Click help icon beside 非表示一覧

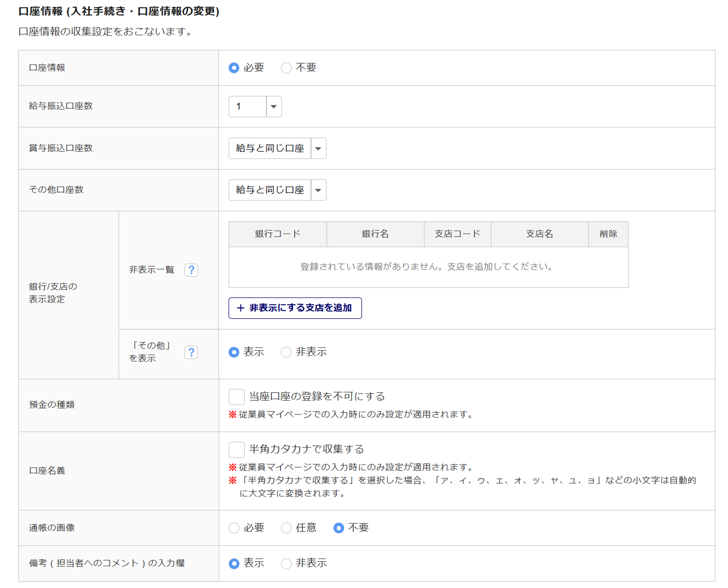coord(191,270)
